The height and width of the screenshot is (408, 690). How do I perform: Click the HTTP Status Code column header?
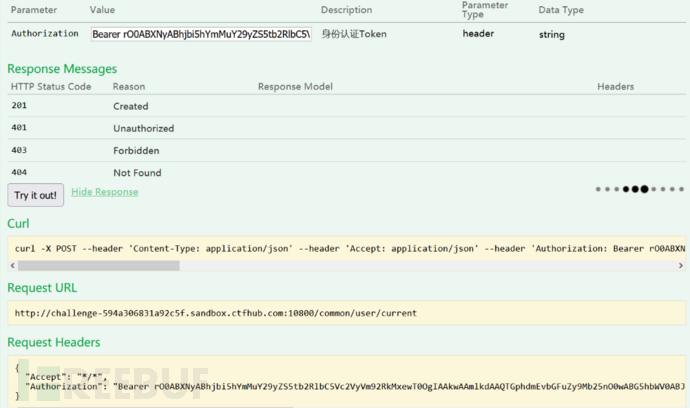coord(51,87)
